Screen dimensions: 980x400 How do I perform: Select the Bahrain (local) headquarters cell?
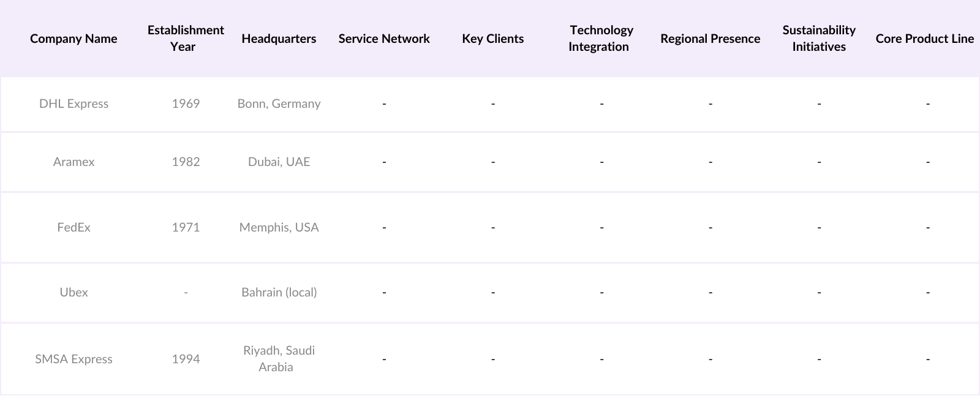279,292
